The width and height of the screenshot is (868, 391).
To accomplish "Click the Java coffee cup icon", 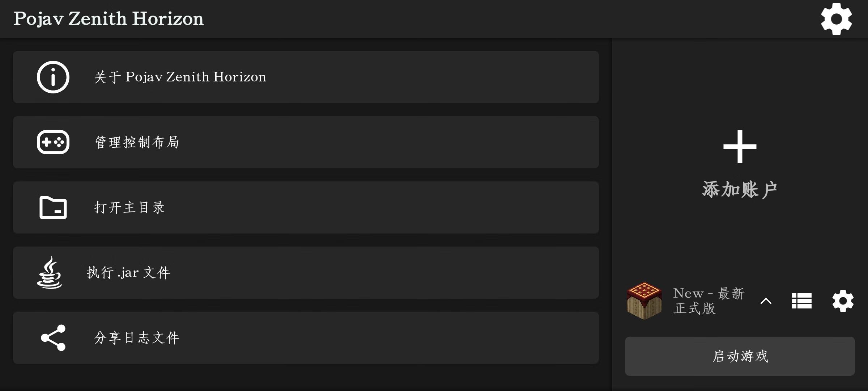I will (x=50, y=273).
